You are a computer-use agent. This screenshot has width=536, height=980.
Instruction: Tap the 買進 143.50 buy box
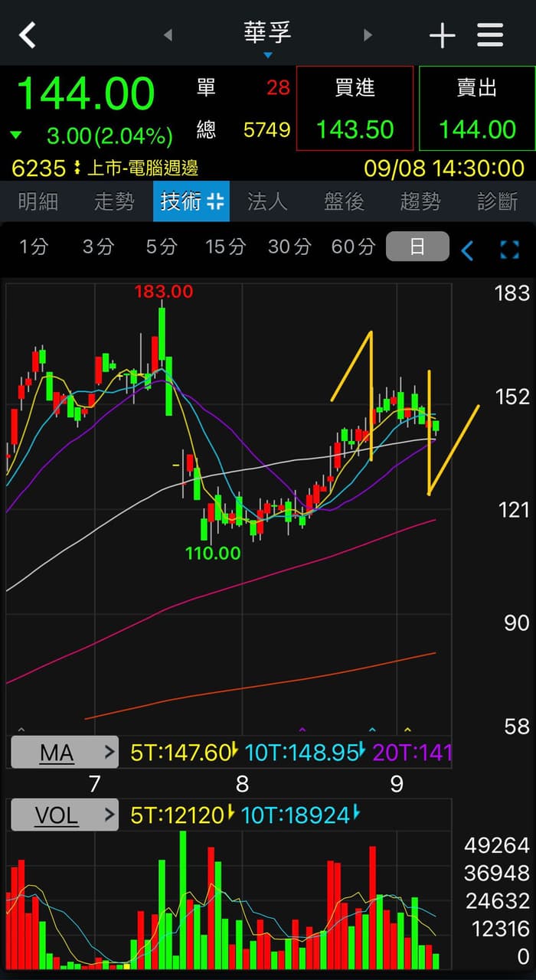click(355, 108)
